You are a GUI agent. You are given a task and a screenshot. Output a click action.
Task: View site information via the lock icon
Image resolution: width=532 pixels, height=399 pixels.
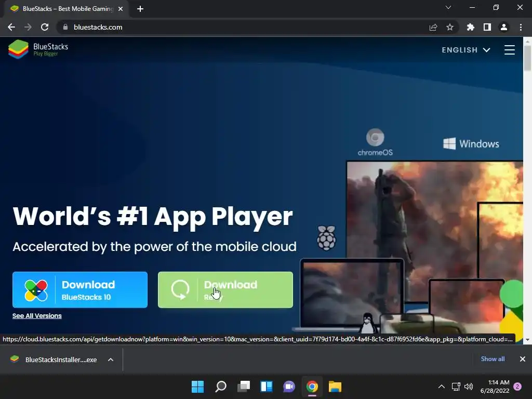(x=65, y=27)
